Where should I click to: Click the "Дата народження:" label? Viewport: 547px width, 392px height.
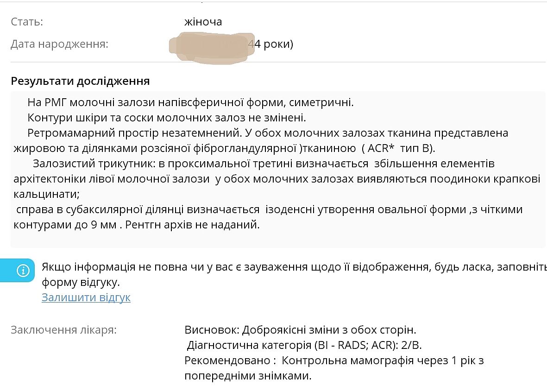pyautogui.click(x=59, y=44)
